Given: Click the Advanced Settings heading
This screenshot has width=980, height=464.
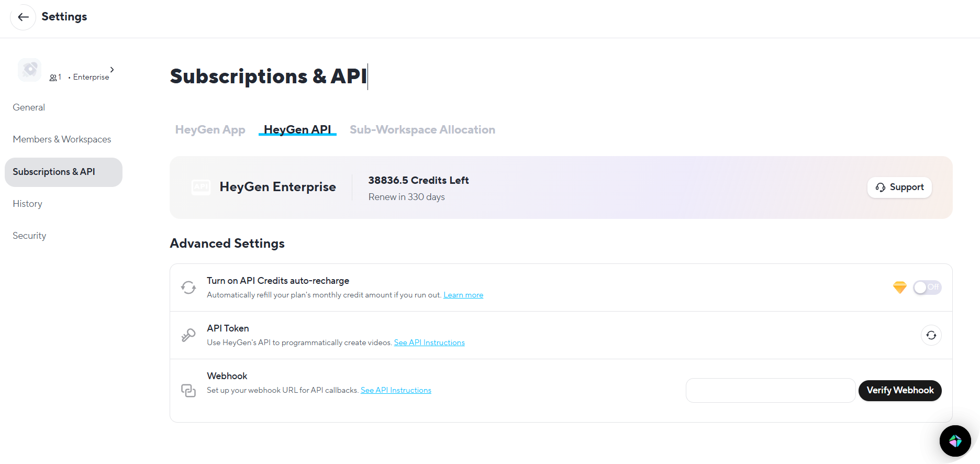Looking at the screenshot, I should point(227,244).
